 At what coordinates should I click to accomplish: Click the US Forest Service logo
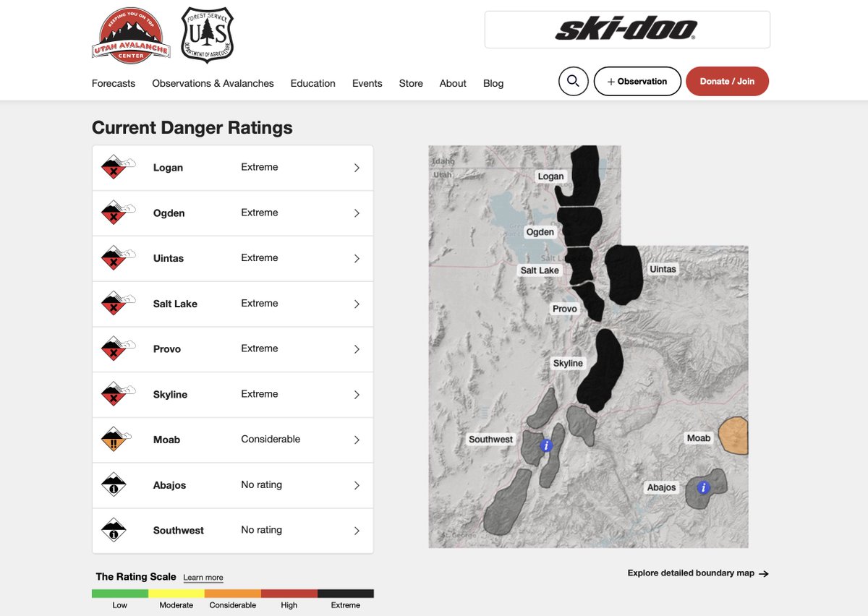pyautogui.click(x=206, y=34)
